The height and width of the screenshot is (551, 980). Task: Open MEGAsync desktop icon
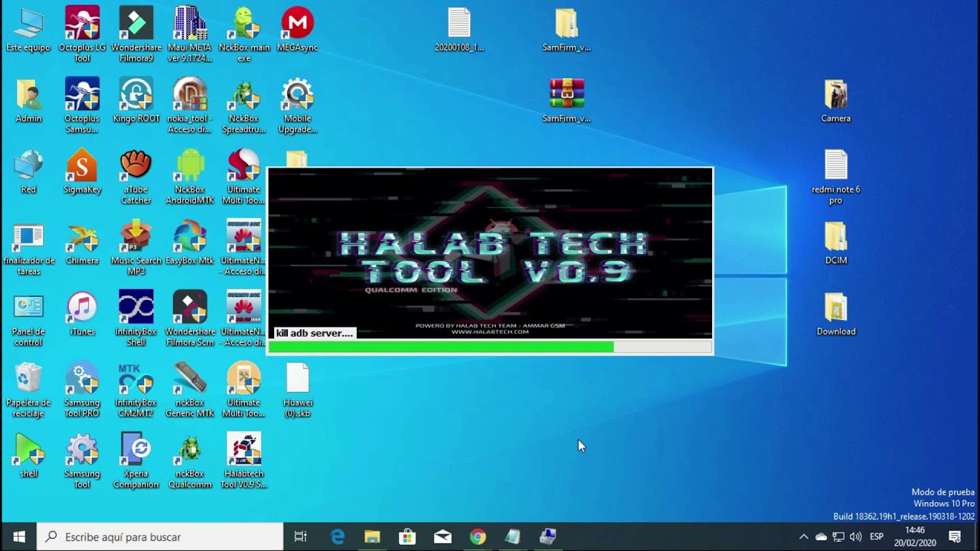coord(297,29)
